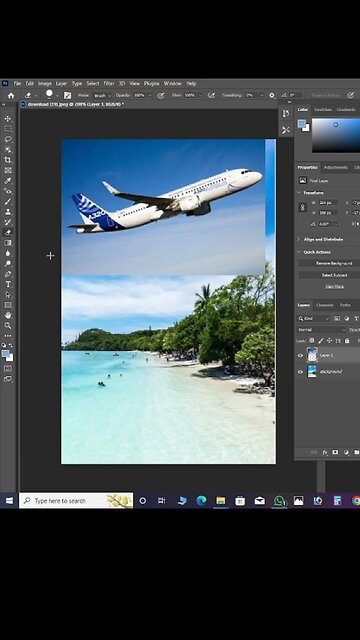
Task: Open File Explorer from taskbar
Action: tap(221, 500)
